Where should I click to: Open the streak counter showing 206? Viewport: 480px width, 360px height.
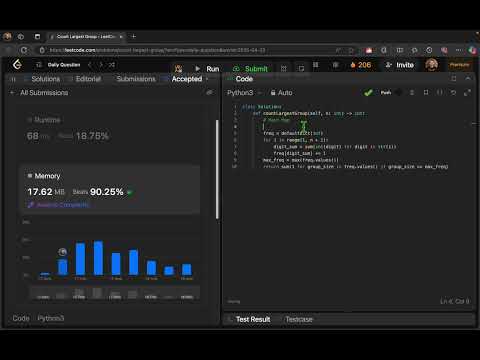pyautogui.click(x=361, y=65)
